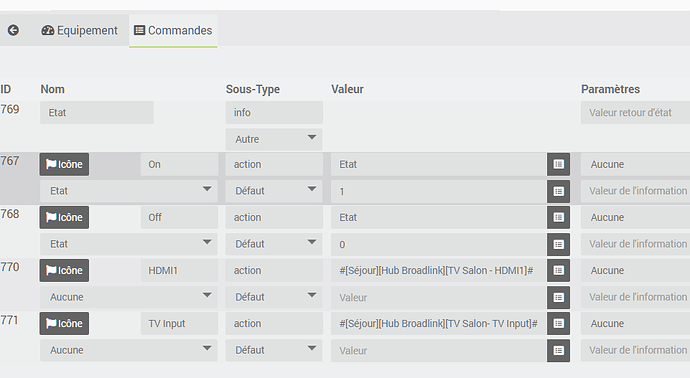Image resolution: width=690 pixels, height=378 pixels.
Task: Open command picker beside TV Salon - HDMI1 value
Action: tap(558, 270)
